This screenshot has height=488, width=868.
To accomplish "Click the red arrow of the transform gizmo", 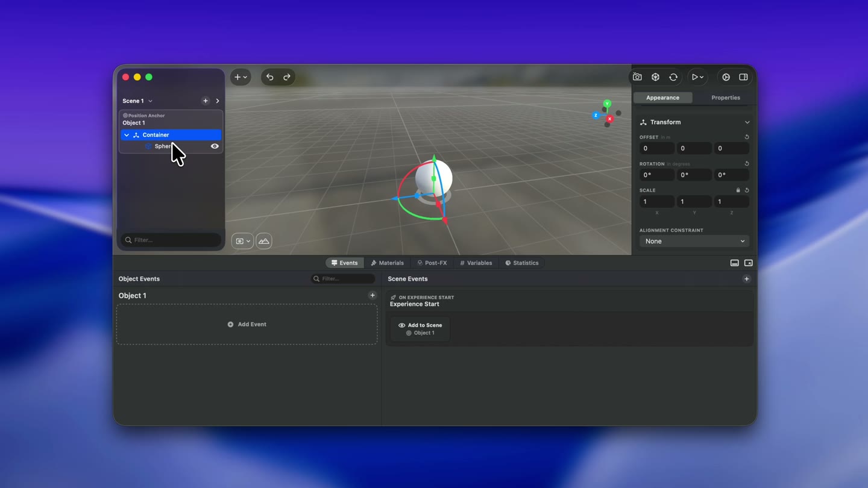I will point(444,219).
